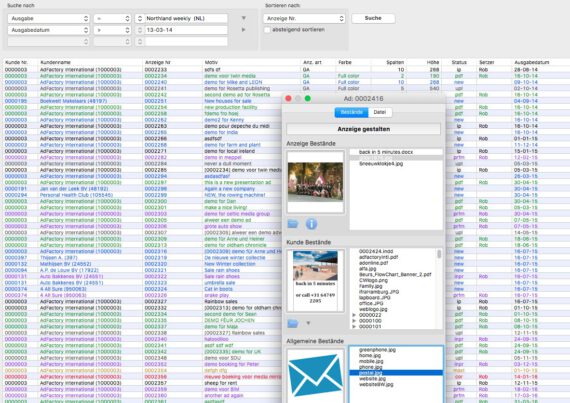Screen dimensions: 570x403
Task: Select file CWlogo.png
Action: pyautogui.click(x=373, y=281)
